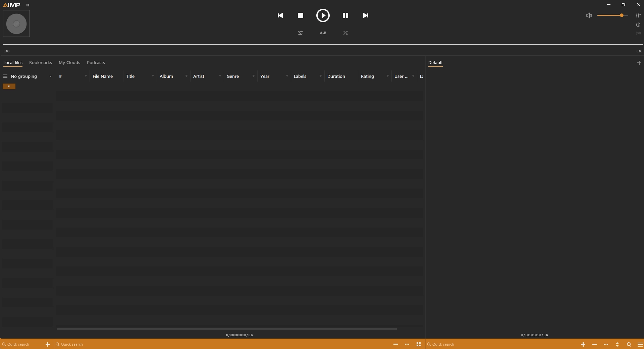The height and width of the screenshot is (349, 644).
Task: Select the Default playlist tab
Action: coord(435,63)
